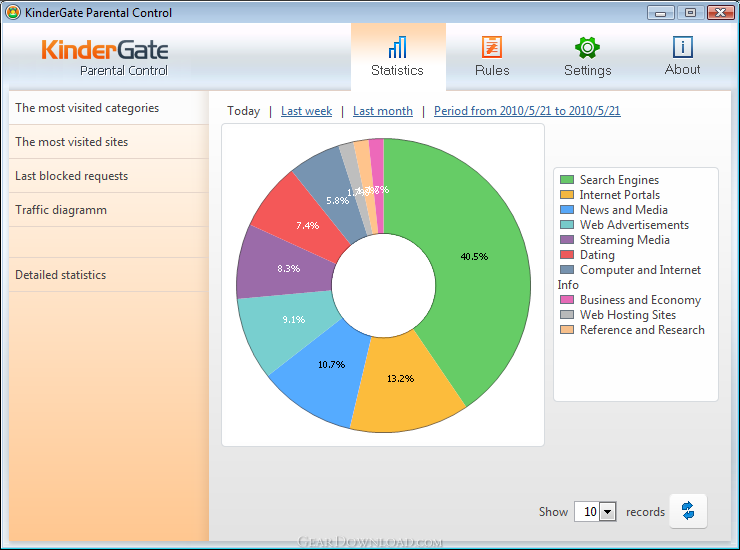This screenshot has width=740, height=550.
Task: Open Detailed statistics
Action: point(109,275)
